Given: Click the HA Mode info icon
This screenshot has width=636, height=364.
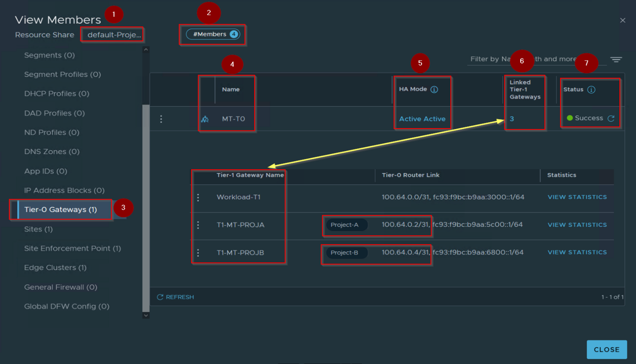Looking at the screenshot, I should point(434,90).
